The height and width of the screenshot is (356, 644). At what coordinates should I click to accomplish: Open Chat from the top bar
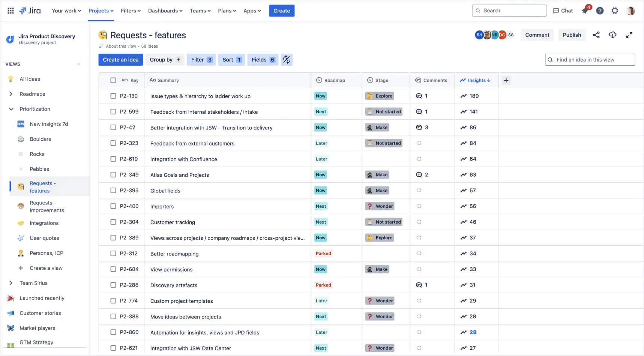563,11
